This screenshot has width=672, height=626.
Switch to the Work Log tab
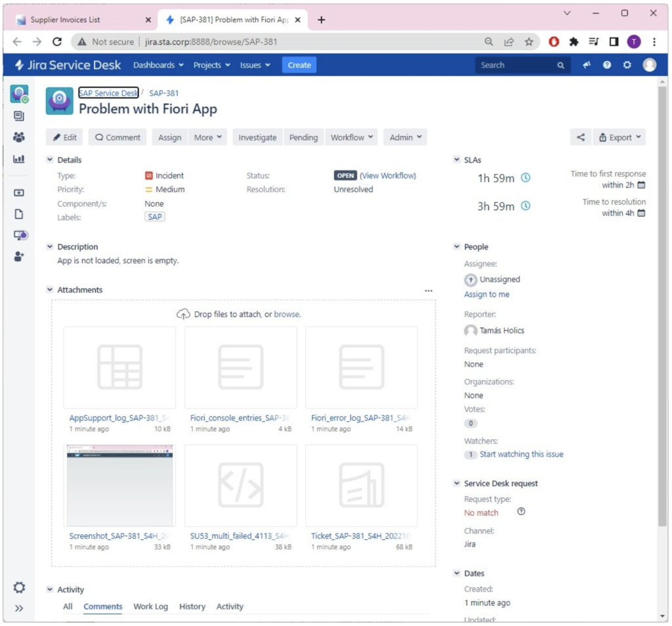pos(150,606)
